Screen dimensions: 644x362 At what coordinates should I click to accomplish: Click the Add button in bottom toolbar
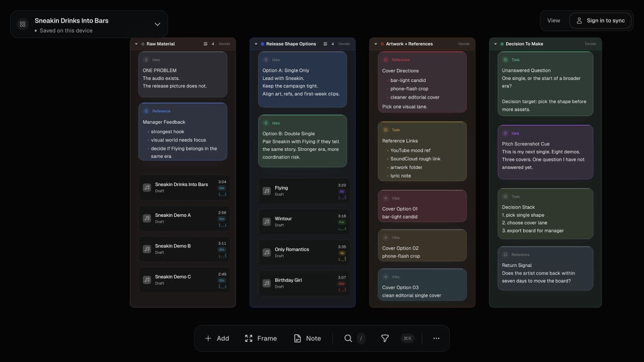coord(217,338)
